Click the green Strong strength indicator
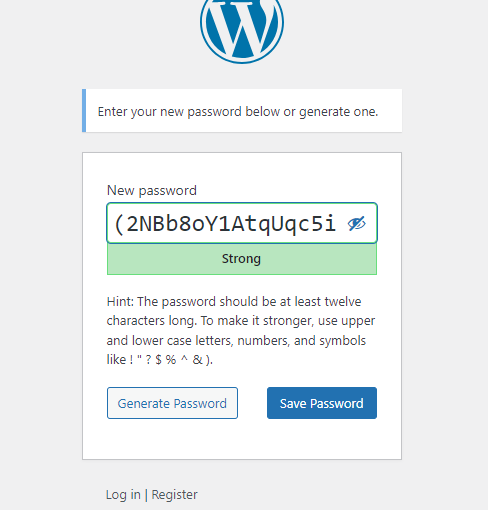488x510 pixels. (x=242, y=259)
